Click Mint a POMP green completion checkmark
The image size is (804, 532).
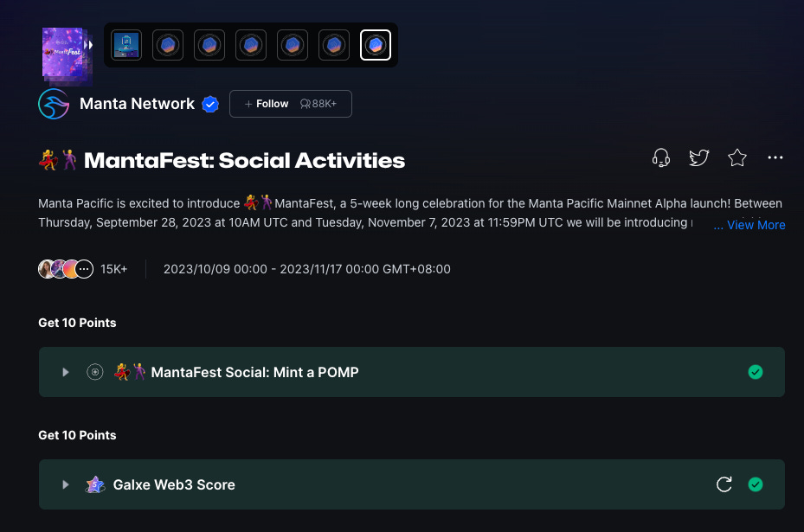pyautogui.click(x=756, y=372)
